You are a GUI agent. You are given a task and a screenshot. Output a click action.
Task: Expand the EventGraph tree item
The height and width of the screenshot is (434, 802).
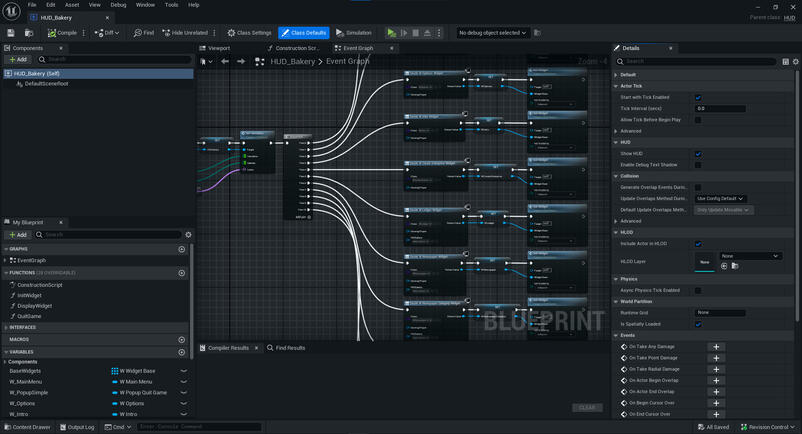click(x=6, y=260)
